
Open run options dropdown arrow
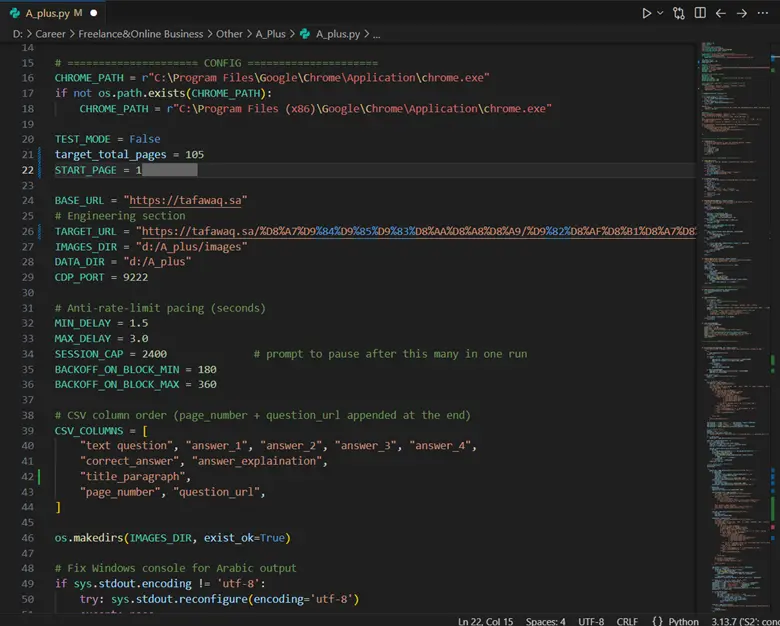tap(660, 13)
